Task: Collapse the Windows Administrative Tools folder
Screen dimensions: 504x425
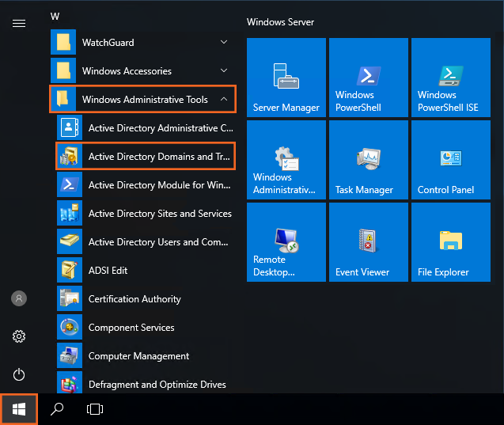Action: tap(224, 100)
